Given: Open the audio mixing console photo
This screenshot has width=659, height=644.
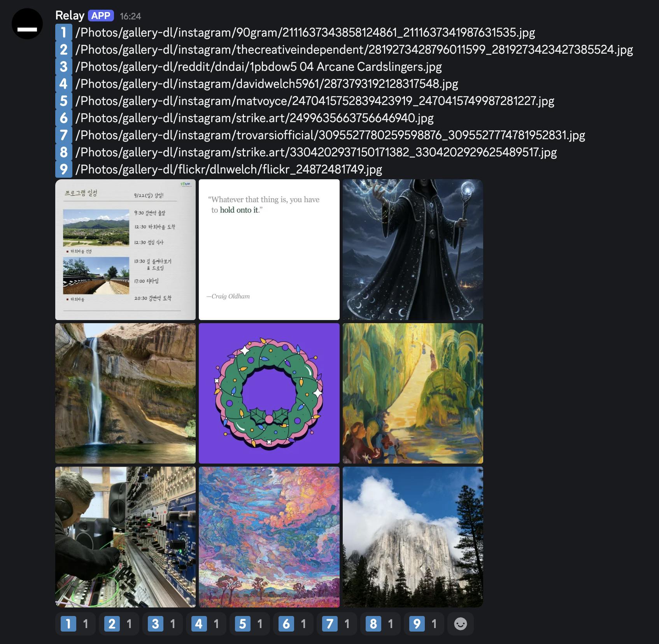Looking at the screenshot, I should coord(125,537).
